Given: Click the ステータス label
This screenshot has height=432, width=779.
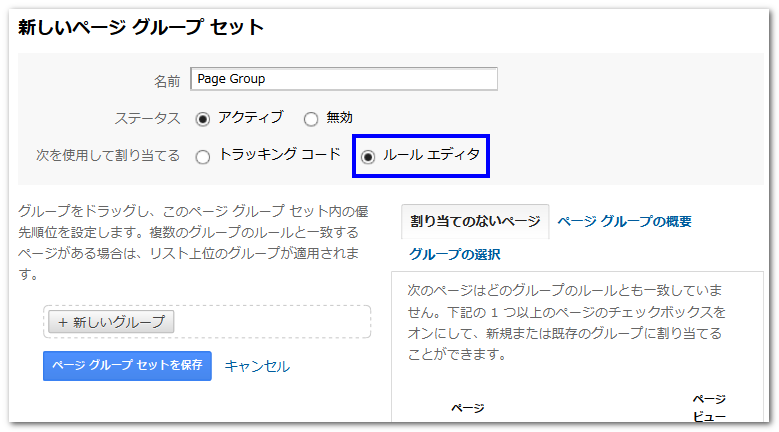Looking at the screenshot, I should point(147,118).
